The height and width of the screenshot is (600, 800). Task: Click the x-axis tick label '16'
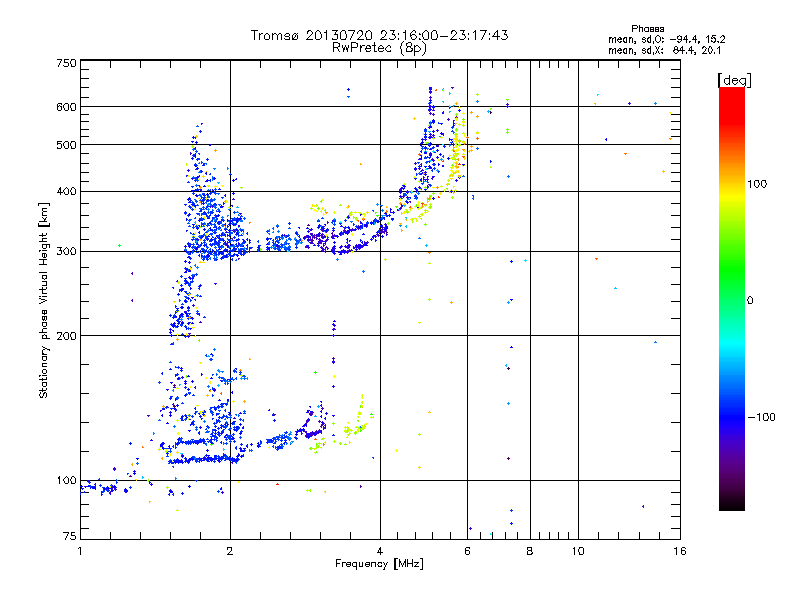tap(680, 551)
